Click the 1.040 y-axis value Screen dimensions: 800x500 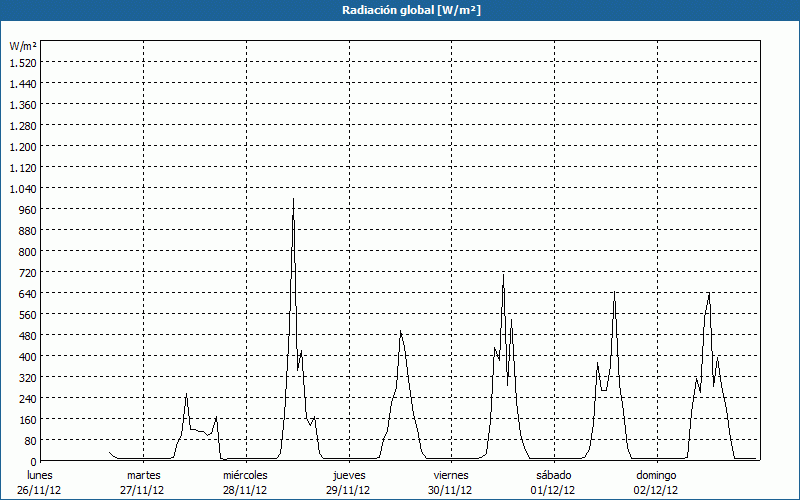(23, 189)
